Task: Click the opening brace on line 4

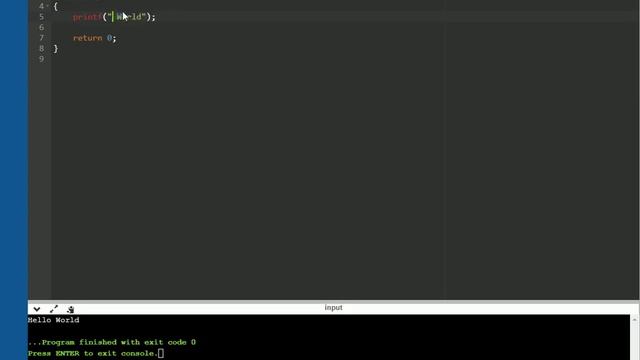Action: click(56, 6)
